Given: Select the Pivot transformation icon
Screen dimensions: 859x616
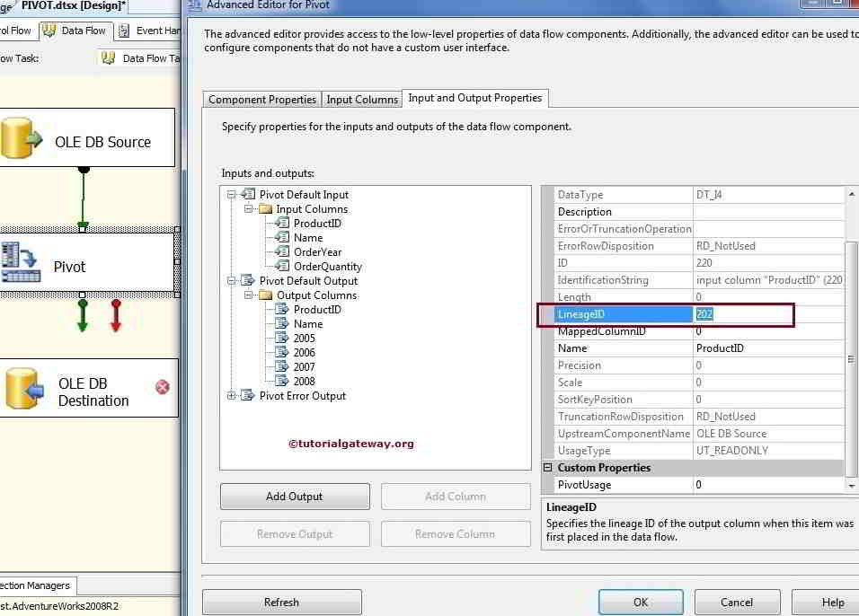Looking at the screenshot, I should [18, 260].
